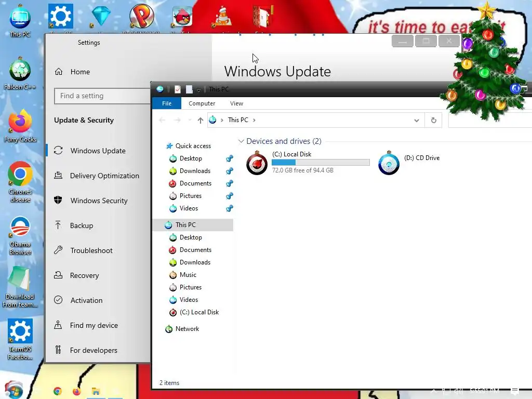
Task: Open Find my device settings
Action: (x=98, y=325)
